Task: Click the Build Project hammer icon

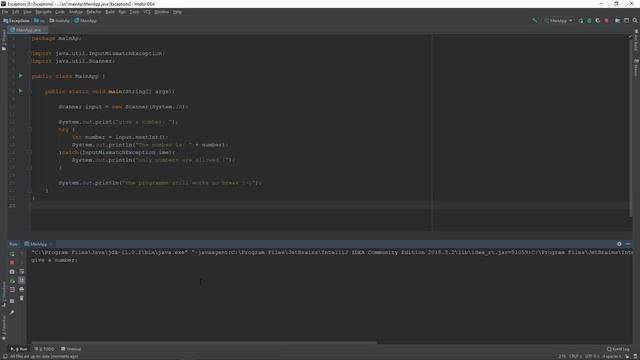Action: pyautogui.click(x=535, y=20)
